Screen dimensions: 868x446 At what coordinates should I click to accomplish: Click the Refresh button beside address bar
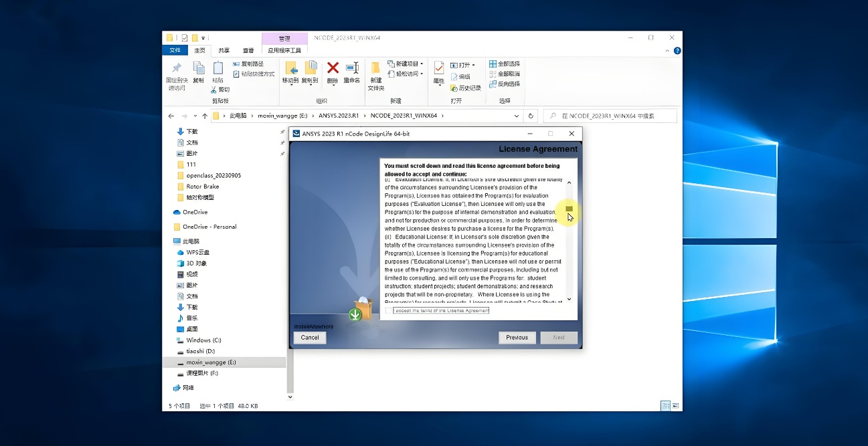(531, 116)
